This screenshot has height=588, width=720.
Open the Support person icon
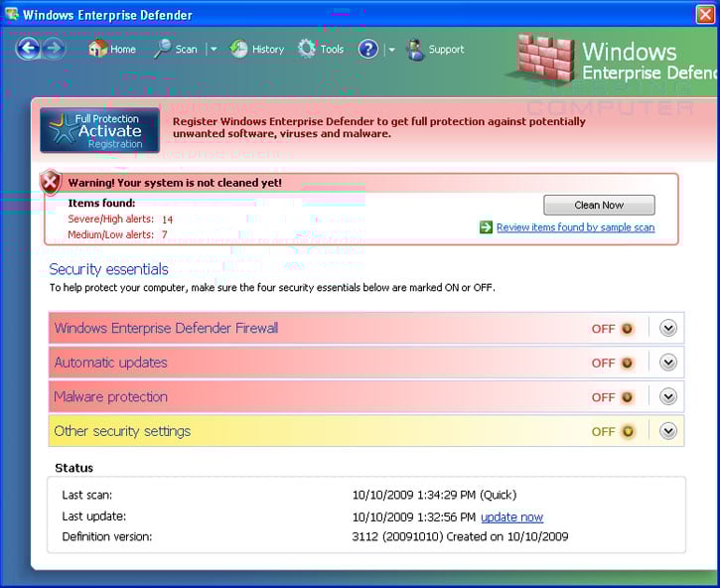tap(415, 49)
